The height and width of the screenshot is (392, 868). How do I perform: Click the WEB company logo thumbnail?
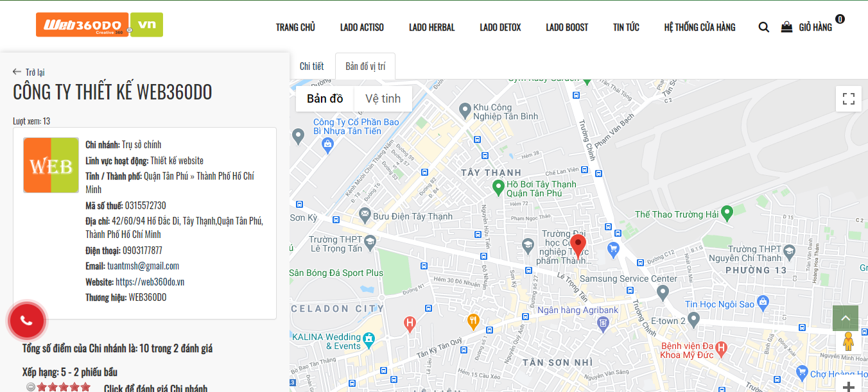[x=51, y=166]
